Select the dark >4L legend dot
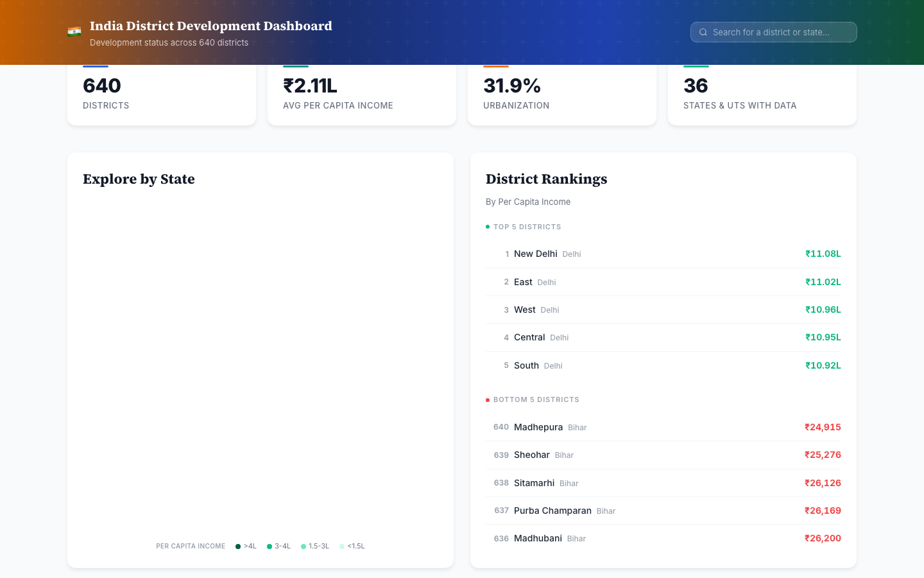 click(x=239, y=546)
